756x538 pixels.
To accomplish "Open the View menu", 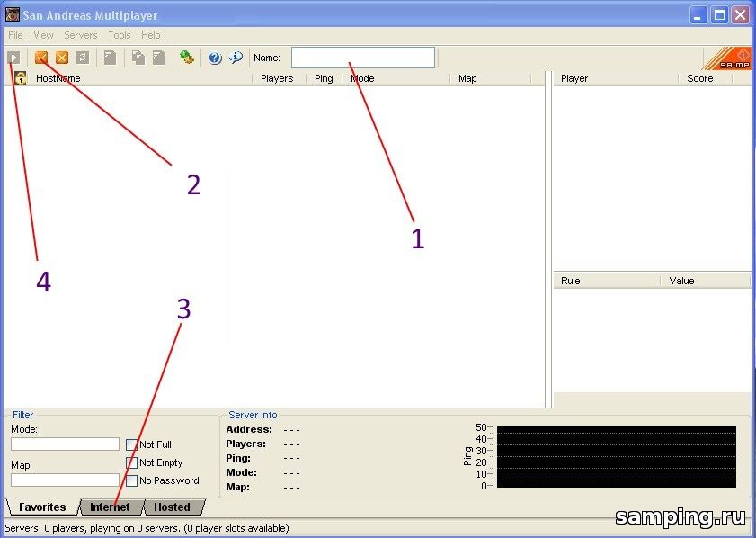I will tap(43, 35).
